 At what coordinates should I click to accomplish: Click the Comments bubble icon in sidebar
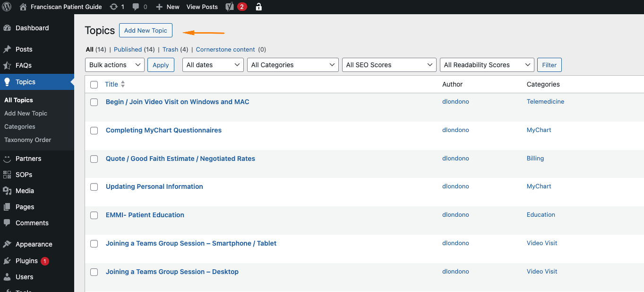pyautogui.click(x=7, y=223)
